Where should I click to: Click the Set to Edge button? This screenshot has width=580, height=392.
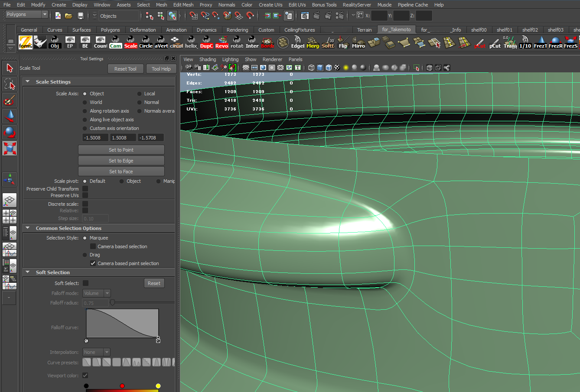pos(121,161)
